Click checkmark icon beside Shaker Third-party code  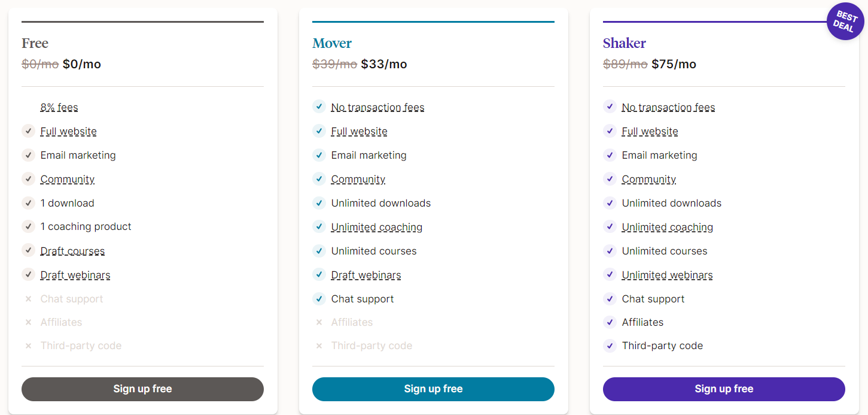click(x=610, y=346)
